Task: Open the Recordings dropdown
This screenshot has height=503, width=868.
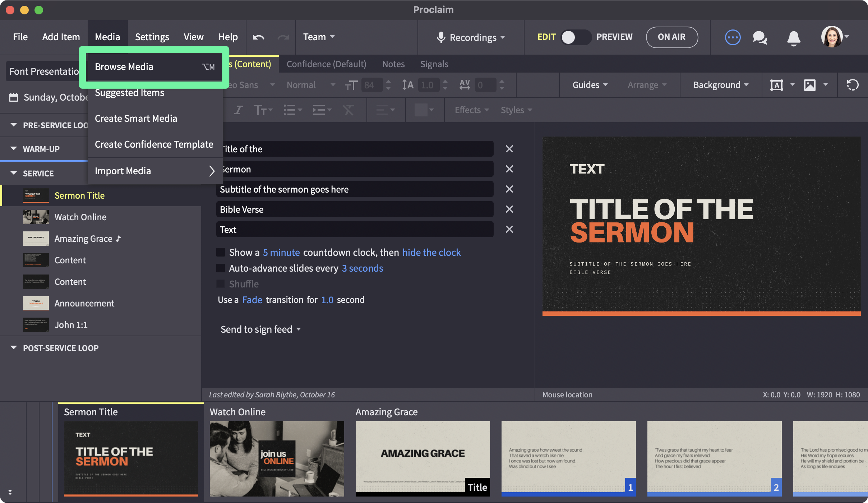Action: click(x=471, y=37)
